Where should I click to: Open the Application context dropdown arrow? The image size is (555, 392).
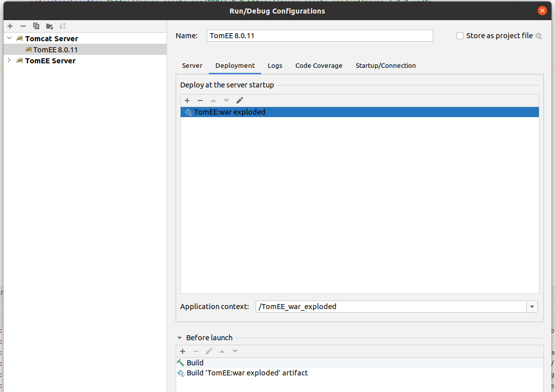[532, 307]
